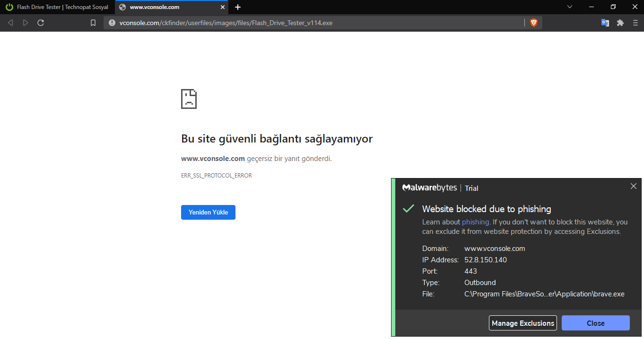Click the sad page error icon
This screenshot has height=339, width=644.
189,98
